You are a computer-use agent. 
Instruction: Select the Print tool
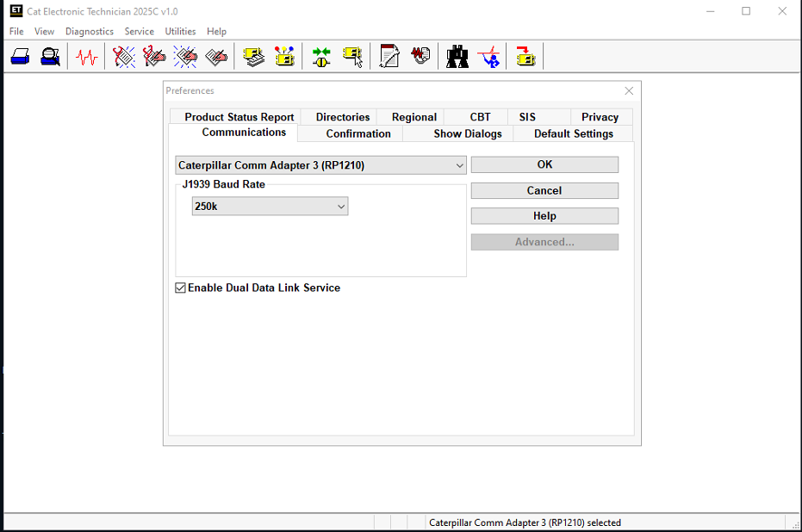click(x=21, y=56)
